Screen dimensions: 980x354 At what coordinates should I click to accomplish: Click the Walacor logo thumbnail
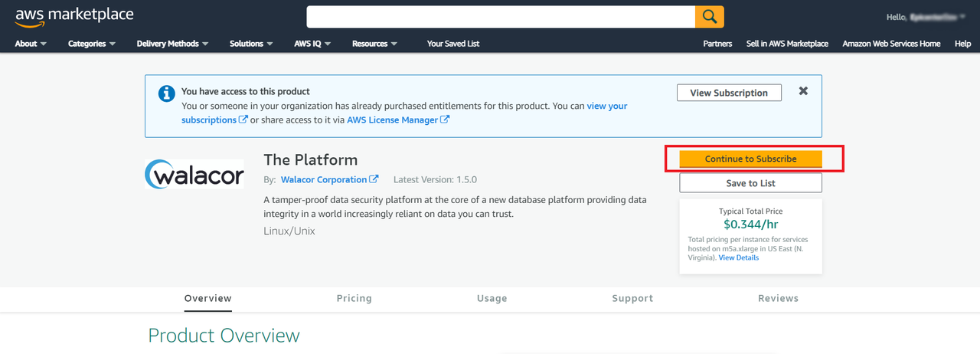(x=194, y=175)
